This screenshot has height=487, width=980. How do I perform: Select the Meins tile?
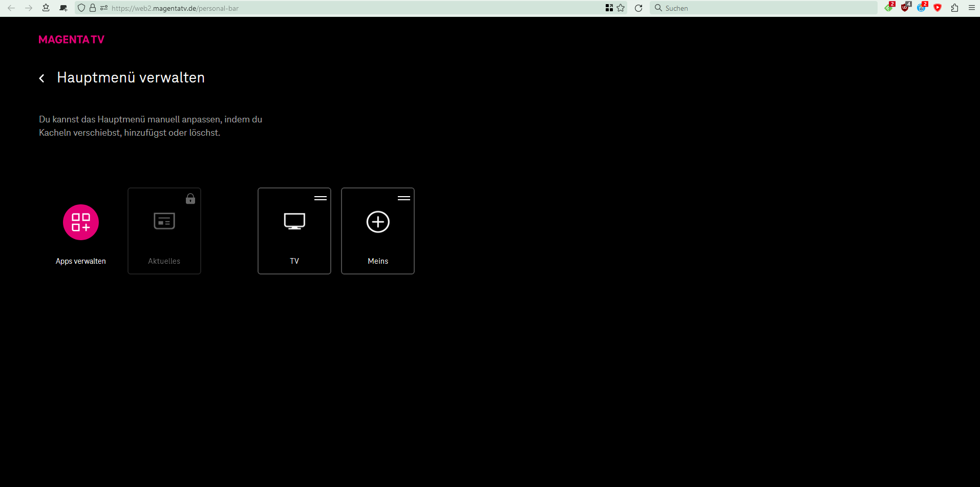(x=378, y=231)
